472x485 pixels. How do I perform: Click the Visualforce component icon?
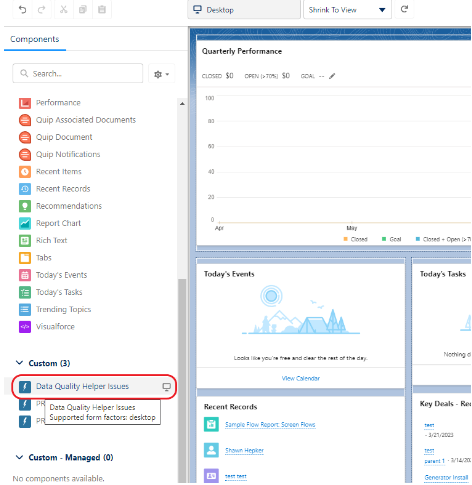click(x=25, y=327)
